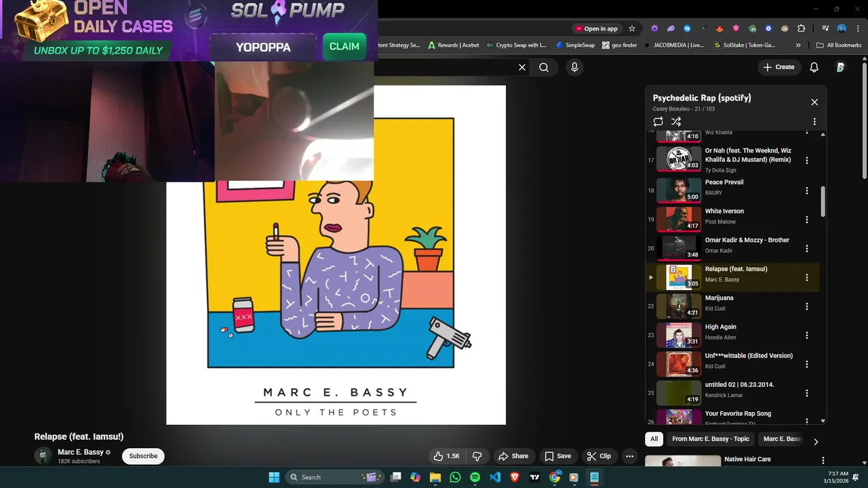Open Rewards | Acebet bookmark
The width and height of the screenshot is (868, 488).
(x=454, y=45)
